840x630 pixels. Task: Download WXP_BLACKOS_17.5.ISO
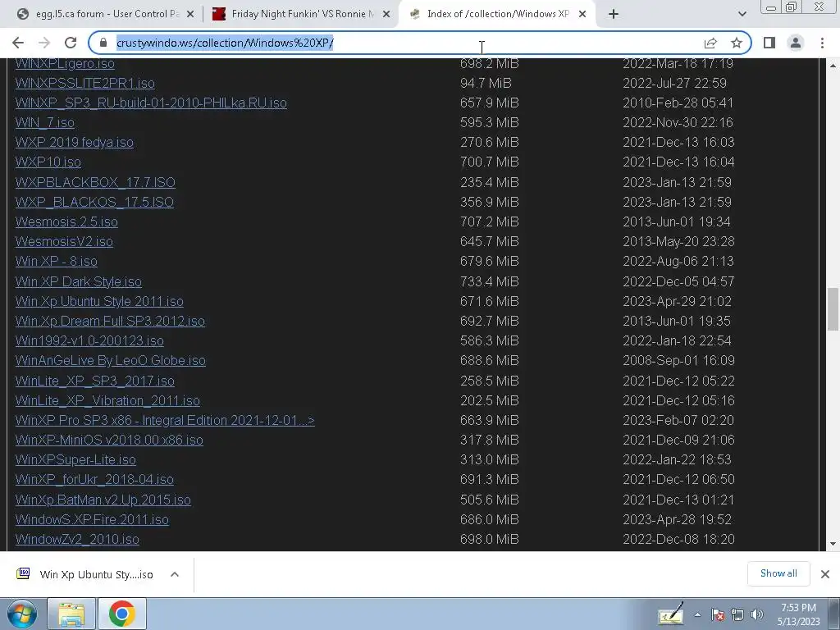point(94,202)
